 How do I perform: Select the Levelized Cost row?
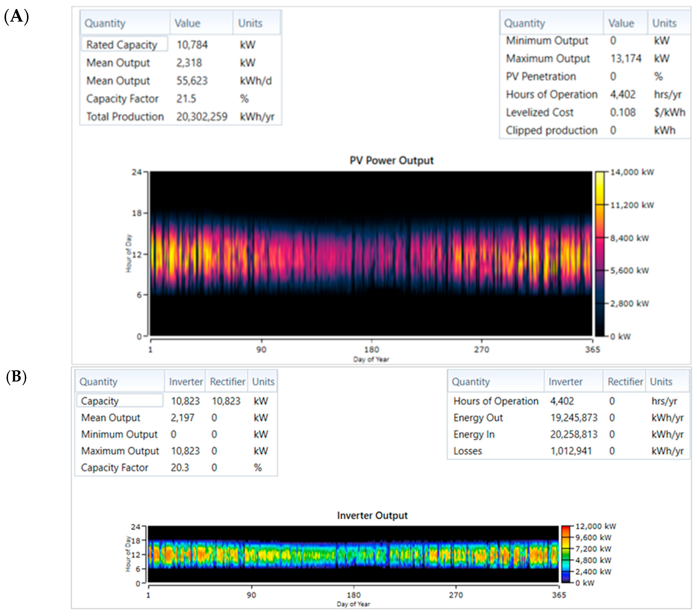tap(539, 112)
